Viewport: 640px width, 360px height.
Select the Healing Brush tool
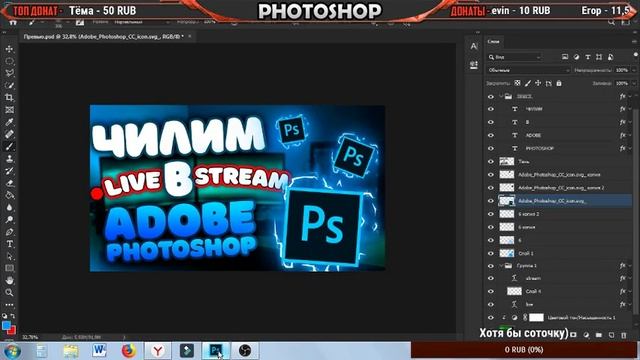coord(9,134)
